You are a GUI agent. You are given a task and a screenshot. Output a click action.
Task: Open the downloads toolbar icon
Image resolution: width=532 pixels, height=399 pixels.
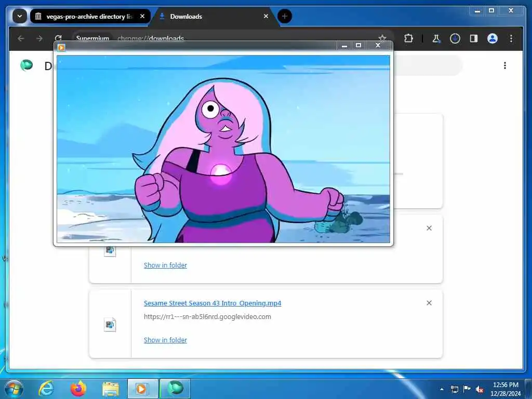click(455, 38)
